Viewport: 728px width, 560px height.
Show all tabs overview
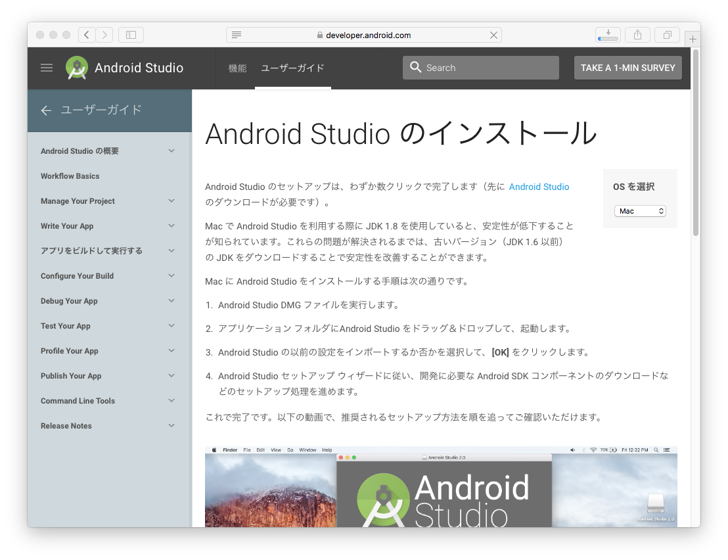coord(667,35)
